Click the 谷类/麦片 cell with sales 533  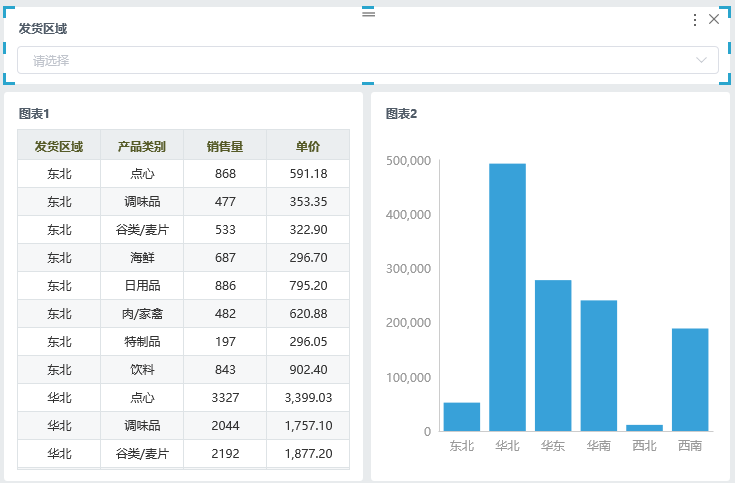(142, 230)
